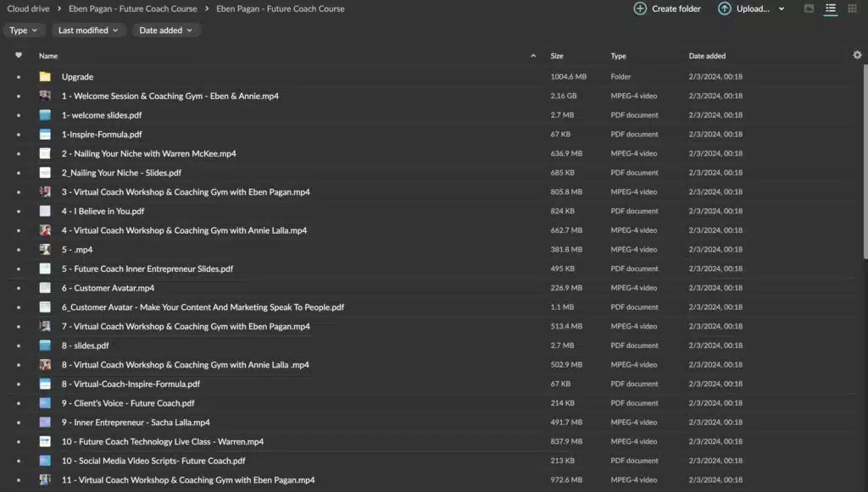Select file name 1 - Welcome Session & Coaching Gym

tap(170, 97)
